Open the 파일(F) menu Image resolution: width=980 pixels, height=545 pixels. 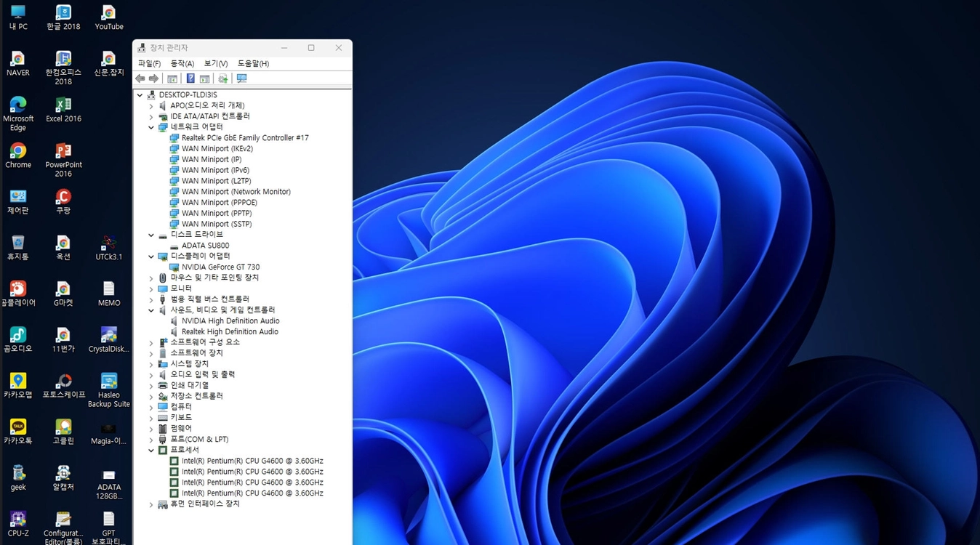tap(149, 63)
